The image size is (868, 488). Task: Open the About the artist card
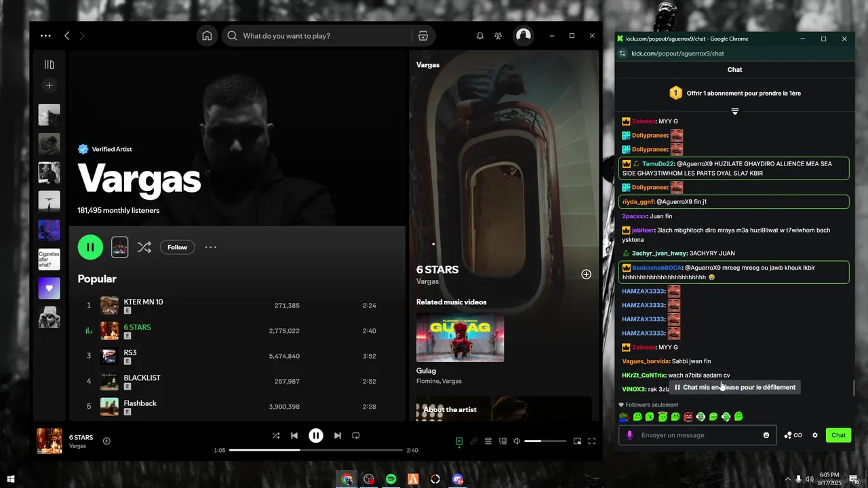pyautogui.click(x=504, y=409)
